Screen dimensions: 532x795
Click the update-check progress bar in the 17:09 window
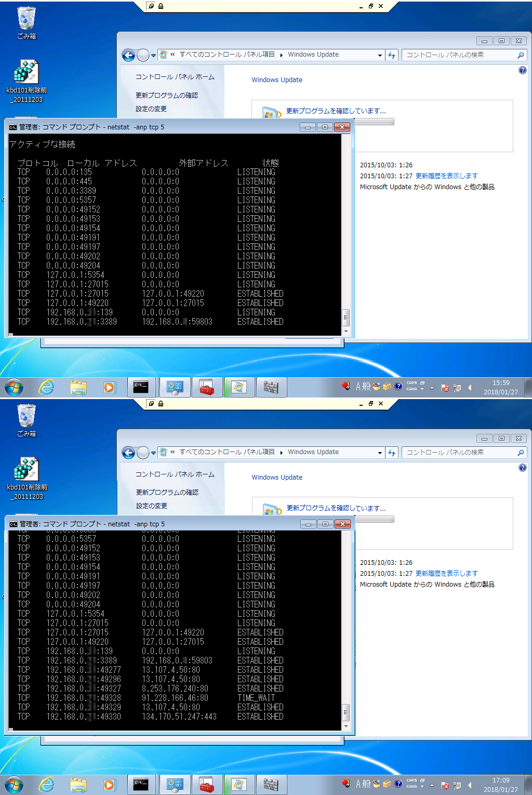pyautogui.click(x=374, y=519)
